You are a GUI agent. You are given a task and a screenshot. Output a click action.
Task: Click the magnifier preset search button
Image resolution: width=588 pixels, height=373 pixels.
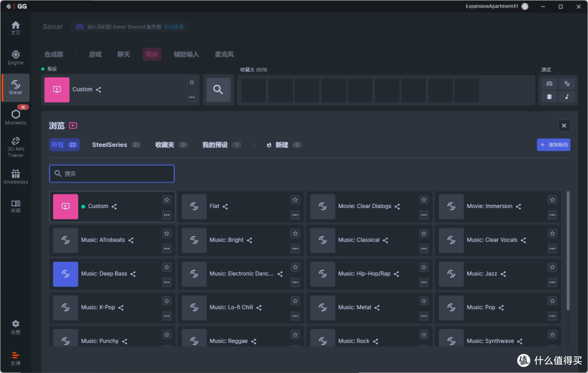pos(218,90)
